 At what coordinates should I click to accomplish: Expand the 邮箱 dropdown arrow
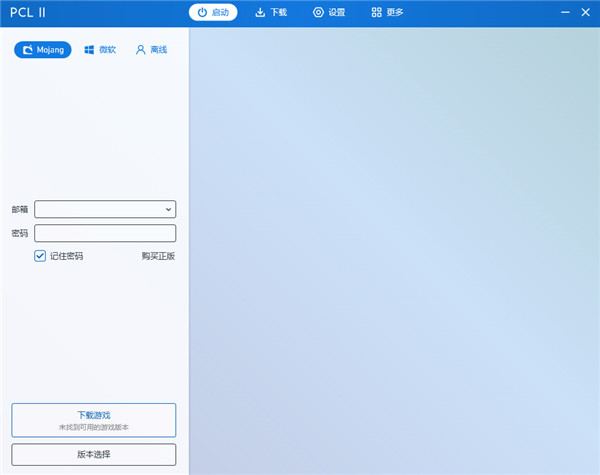tap(168, 209)
